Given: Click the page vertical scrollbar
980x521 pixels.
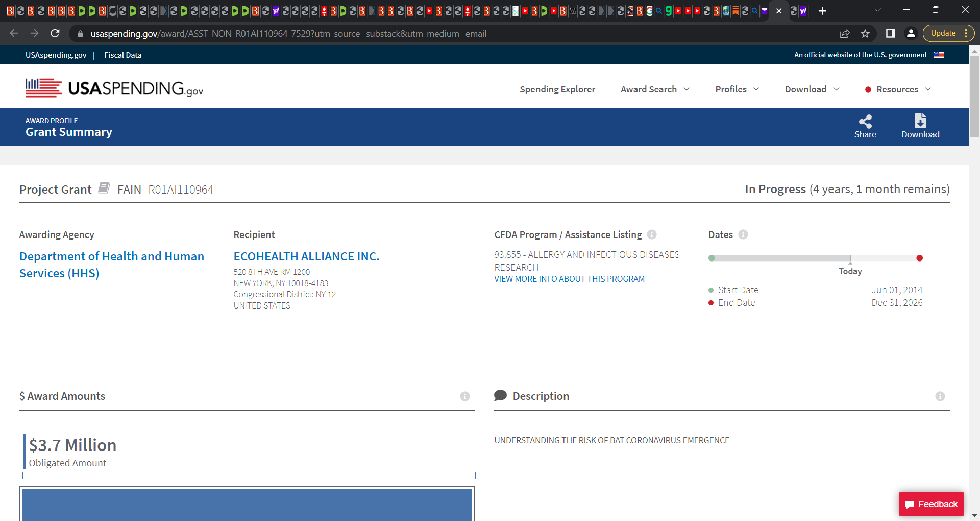Looking at the screenshot, I should tap(974, 97).
